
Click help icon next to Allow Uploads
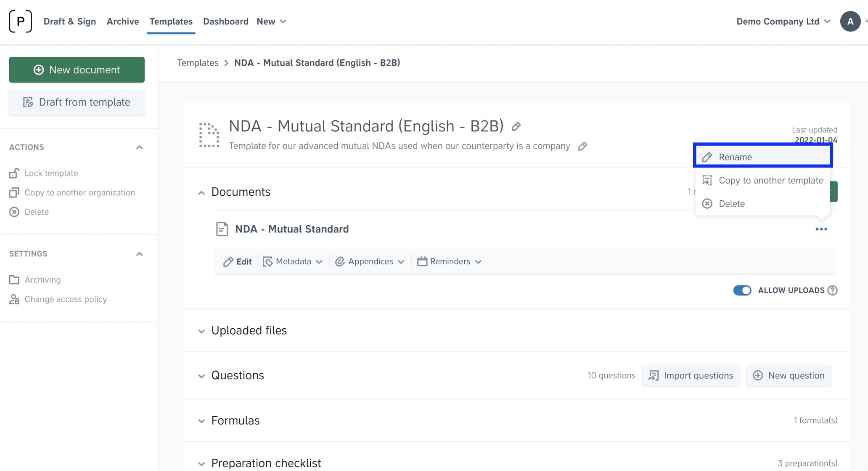click(x=832, y=290)
